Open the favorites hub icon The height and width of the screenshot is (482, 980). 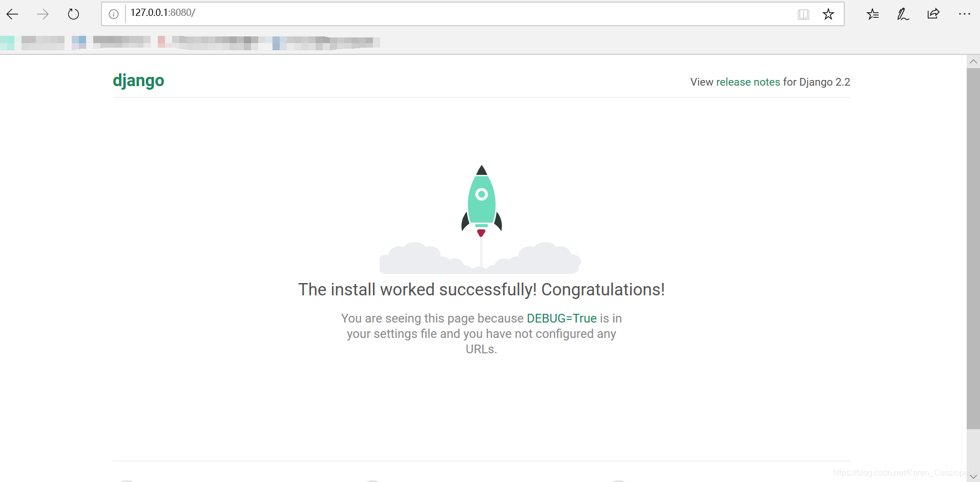(873, 14)
